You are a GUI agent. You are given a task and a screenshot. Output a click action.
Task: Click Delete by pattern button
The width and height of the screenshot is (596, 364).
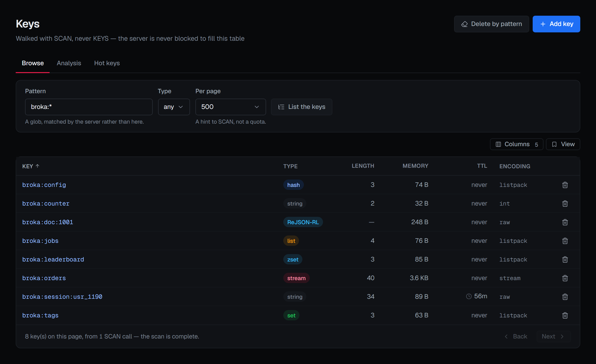491,24
